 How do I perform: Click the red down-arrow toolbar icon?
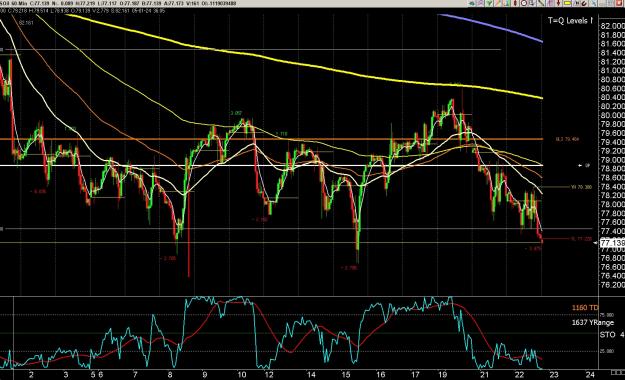tap(558, 3)
